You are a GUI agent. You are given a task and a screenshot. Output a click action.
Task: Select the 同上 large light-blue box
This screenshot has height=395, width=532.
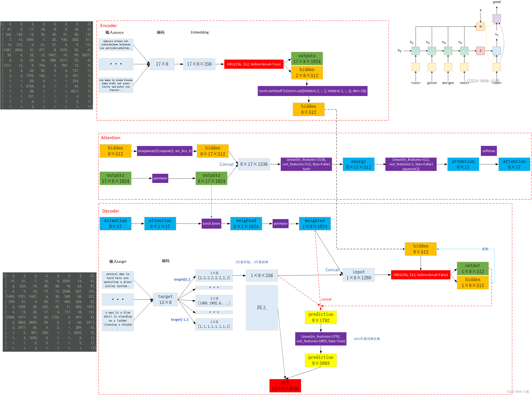click(x=262, y=307)
